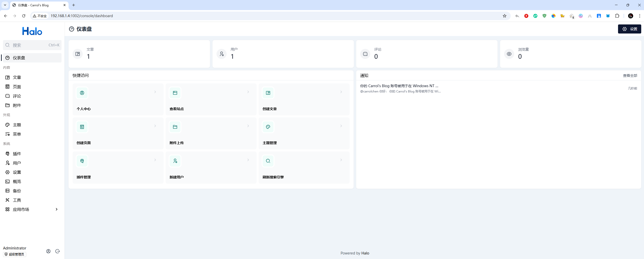Expand the 应用市场 sidebar chevron
This screenshot has height=259, width=644.
tap(56, 209)
